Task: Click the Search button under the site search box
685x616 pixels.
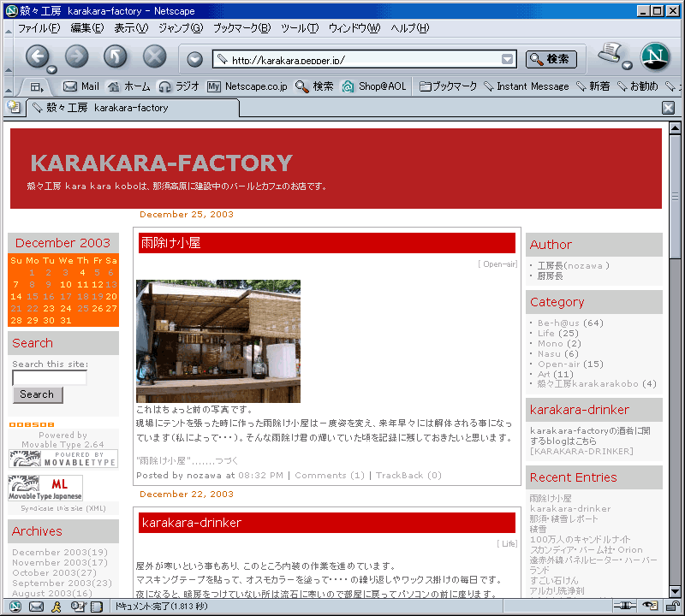Action: click(38, 394)
